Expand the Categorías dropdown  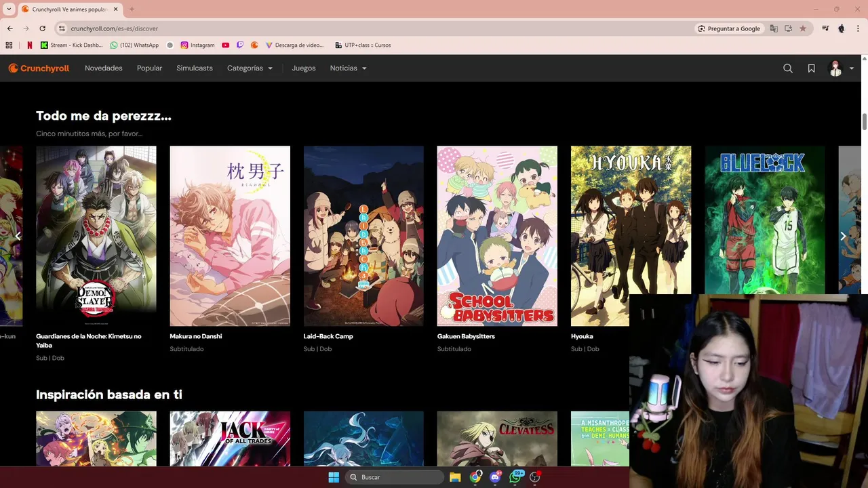[x=250, y=68]
